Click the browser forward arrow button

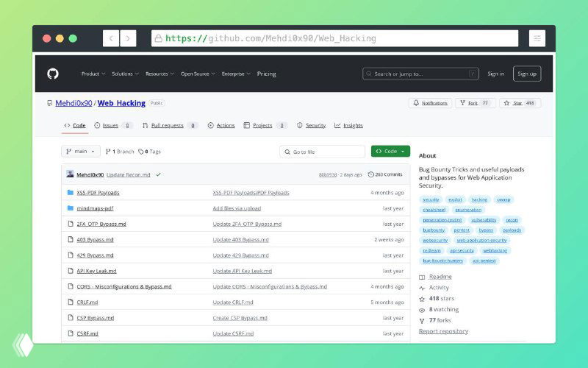[128, 38]
